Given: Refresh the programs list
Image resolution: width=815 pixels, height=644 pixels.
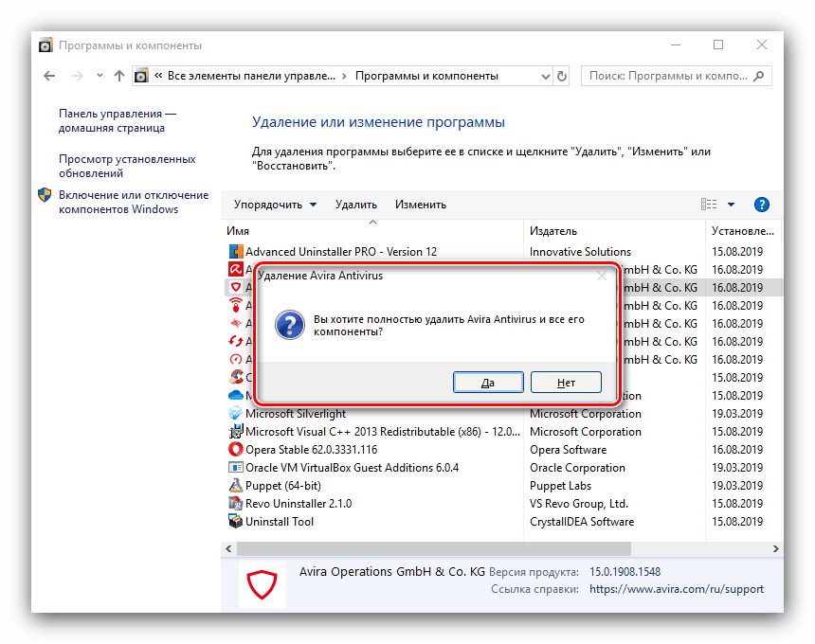Looking at the screenshot, I should (x=561, y=77).
